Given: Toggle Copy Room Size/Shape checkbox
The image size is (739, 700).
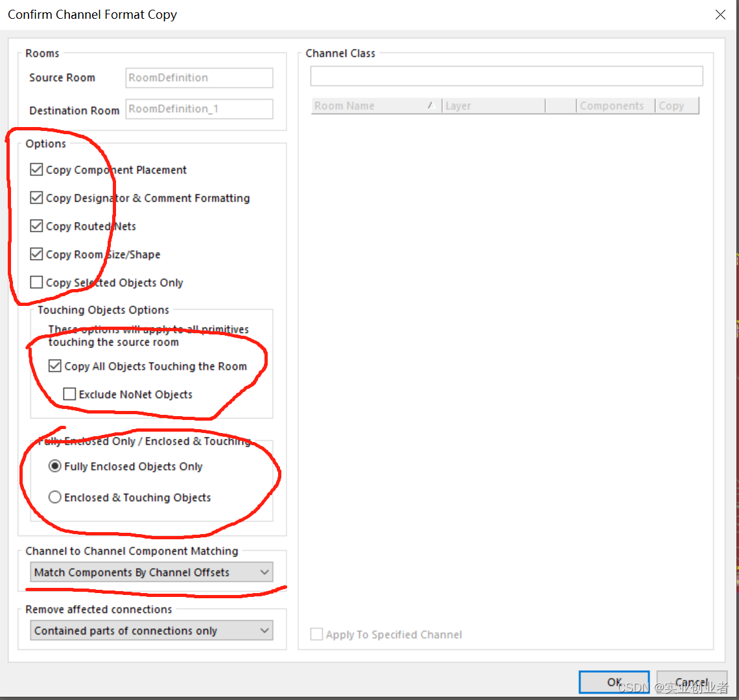Looking at the screenshot, I should (36, 255).
